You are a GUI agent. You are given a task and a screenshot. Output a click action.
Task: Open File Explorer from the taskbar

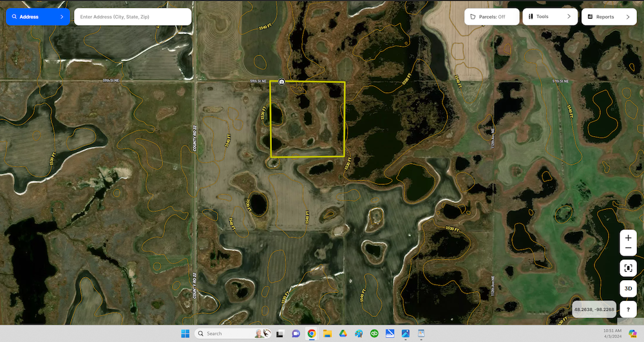pos(327,334)
